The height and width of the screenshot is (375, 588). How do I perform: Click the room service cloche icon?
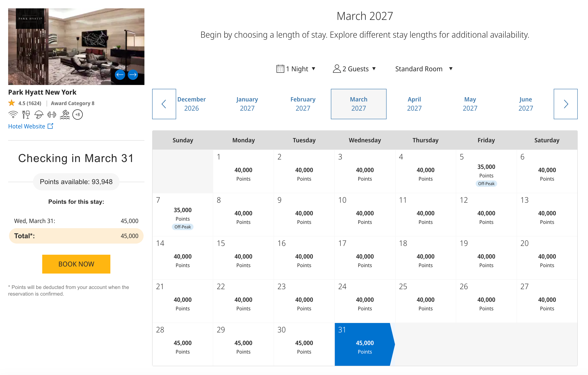[x=39, y=115]
